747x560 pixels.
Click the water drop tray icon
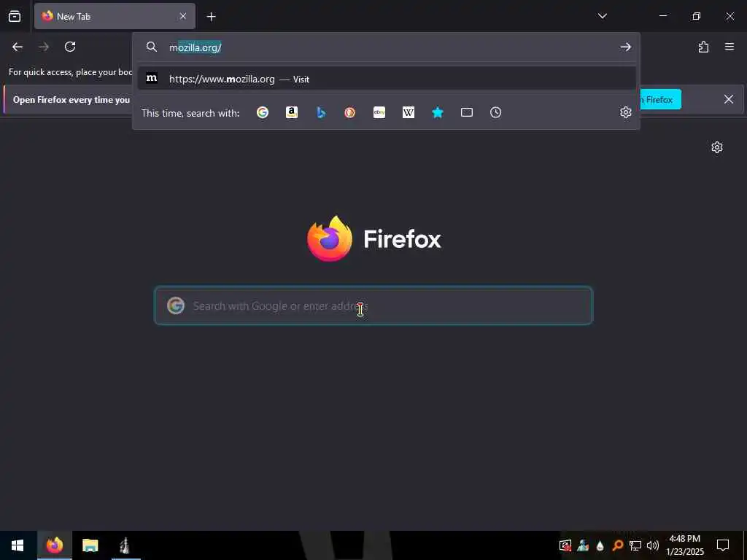pyautogui.click(x=600, y=545)
